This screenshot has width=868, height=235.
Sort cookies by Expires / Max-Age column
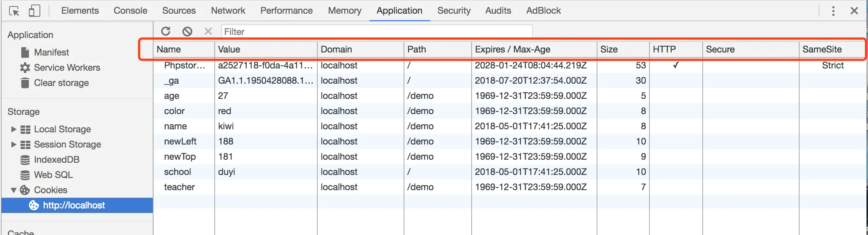click(513, 49)
